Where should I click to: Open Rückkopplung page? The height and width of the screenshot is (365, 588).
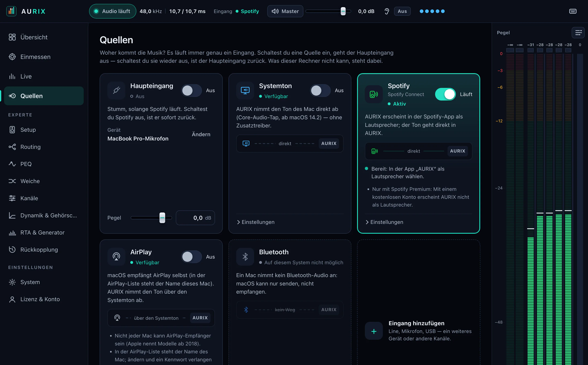tap(44, 250)
